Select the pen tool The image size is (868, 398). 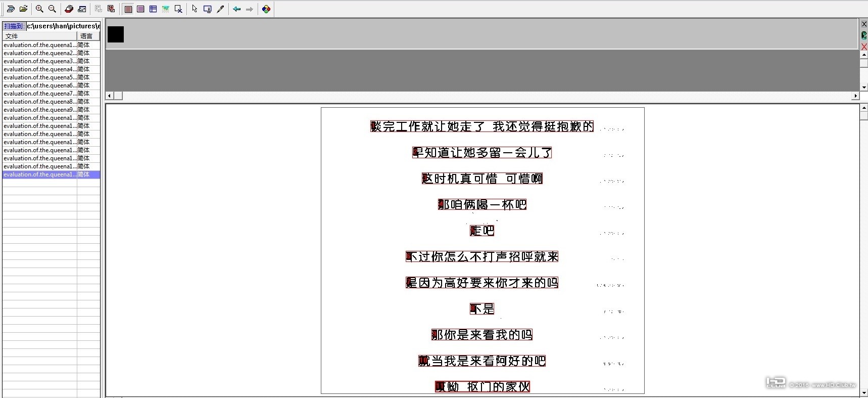(x=220, y=9)
